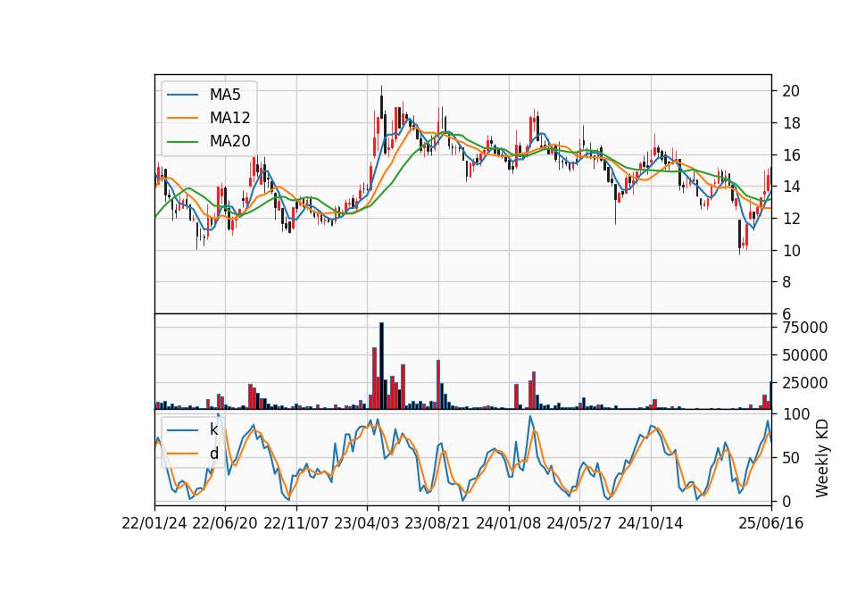Click the blue MA5 legend line sample
Image resolution: width=857 pixels, height=616 pixels.
tap(182, 96)
